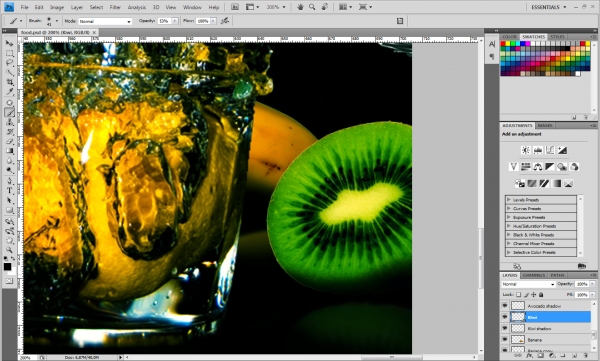Image resolution: width=600 pixels, height=361 pixels.
Task: Add a Photo Filter adjustment
Action: (x=562, y=167)
